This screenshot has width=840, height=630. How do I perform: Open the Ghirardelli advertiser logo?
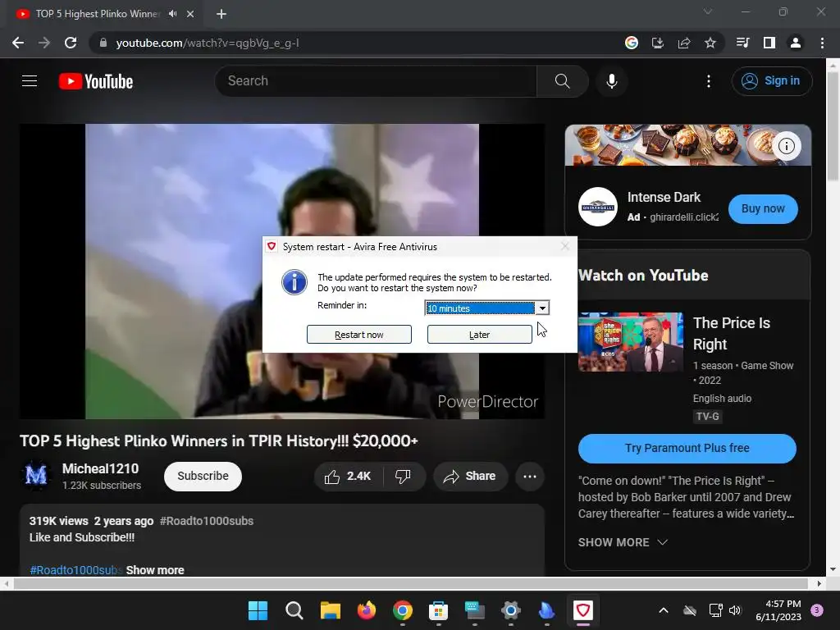(x=598, y=207)
